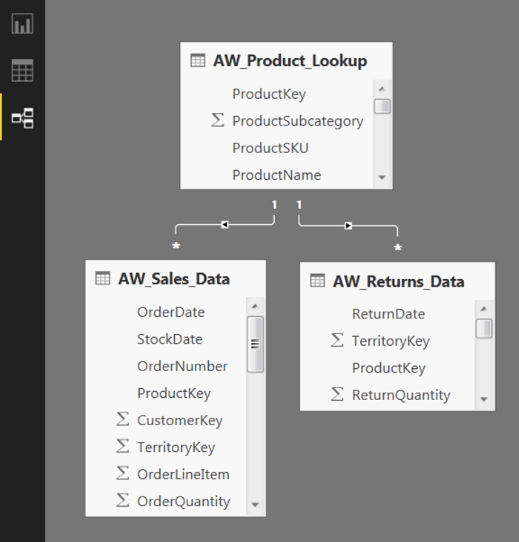Switch to the Data view icon
519x542 pixels.
[22, 71]
